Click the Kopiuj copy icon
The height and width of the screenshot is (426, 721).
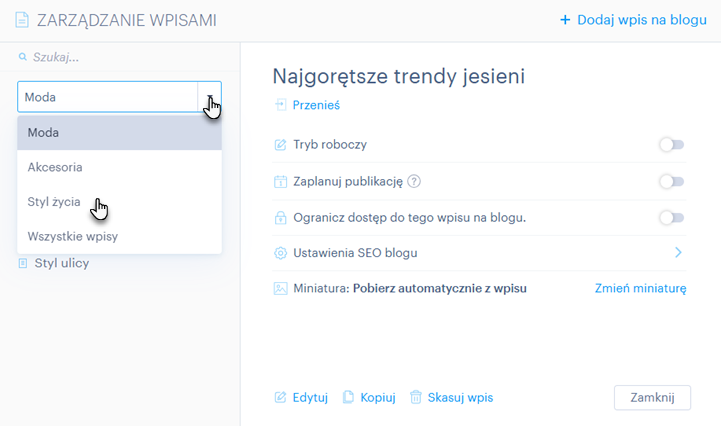click(x=348, y=397)
